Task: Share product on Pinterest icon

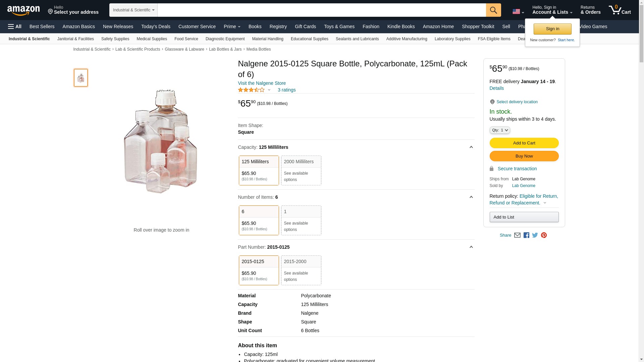Action: (x=544, y=235)
